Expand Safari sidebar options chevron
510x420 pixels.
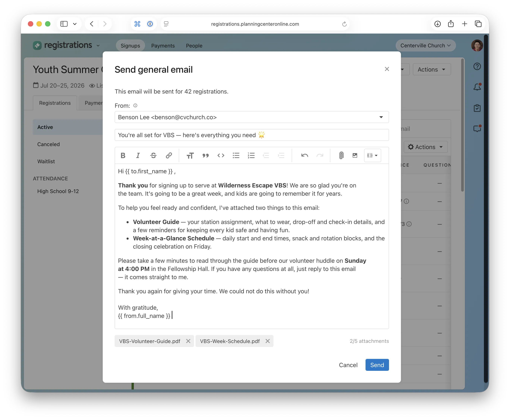click(x=75, y=24)
